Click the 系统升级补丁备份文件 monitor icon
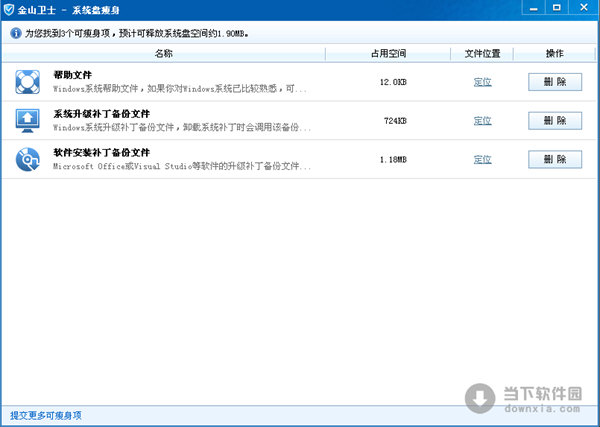The height and width of the screenshot is (427, 600). 27,121
